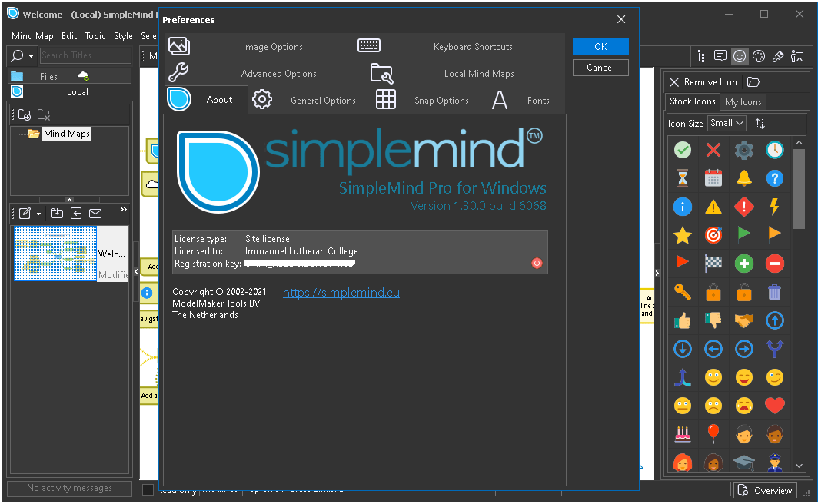Click the new folder icon
818x504 pixels.
tap(25, 114)
